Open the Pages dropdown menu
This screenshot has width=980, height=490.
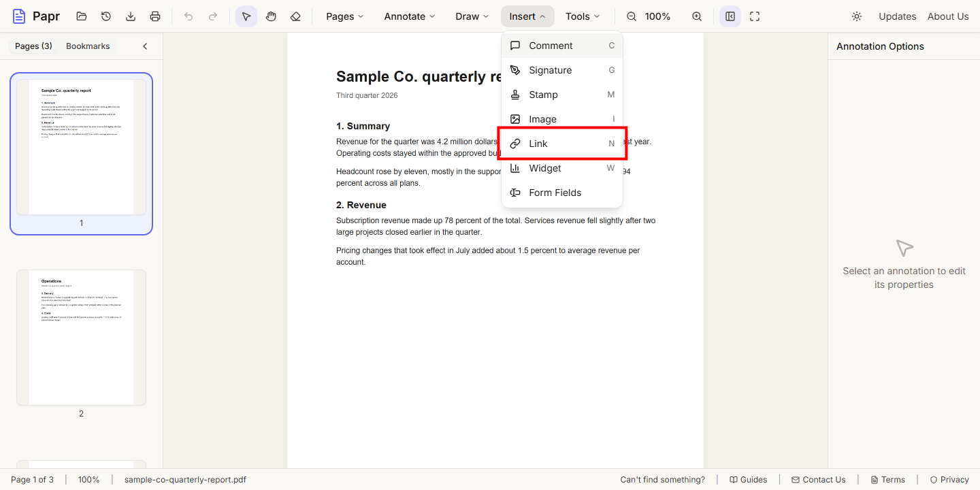pyautogui.click(x=345, y=16)
